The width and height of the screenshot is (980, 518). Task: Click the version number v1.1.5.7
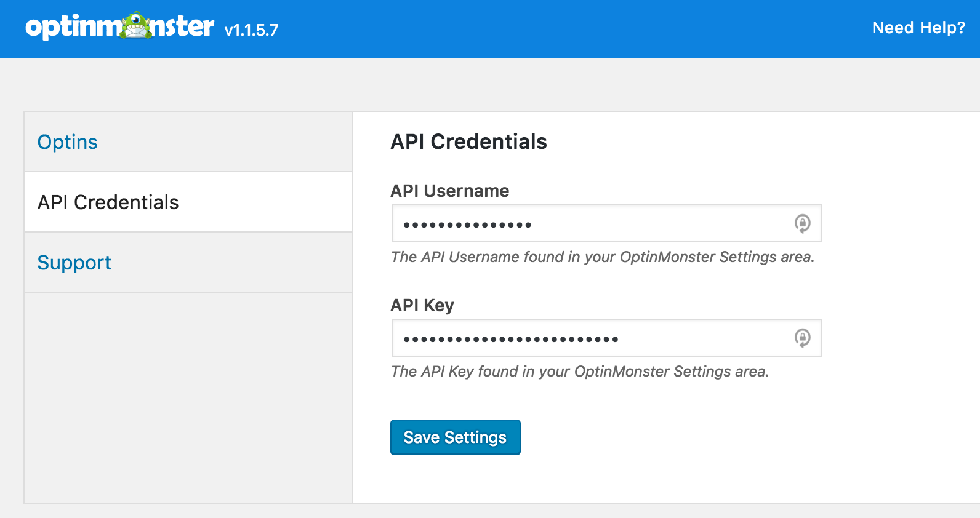click(251, 30)
